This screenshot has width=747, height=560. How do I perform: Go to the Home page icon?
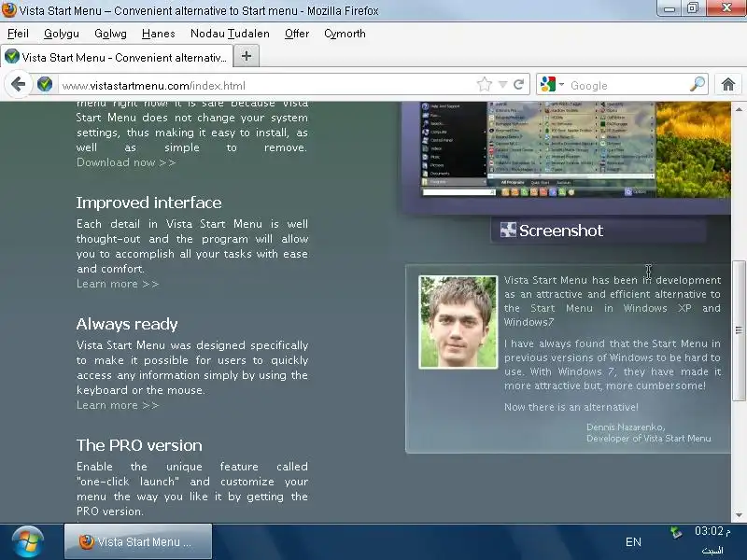[727, 85]
